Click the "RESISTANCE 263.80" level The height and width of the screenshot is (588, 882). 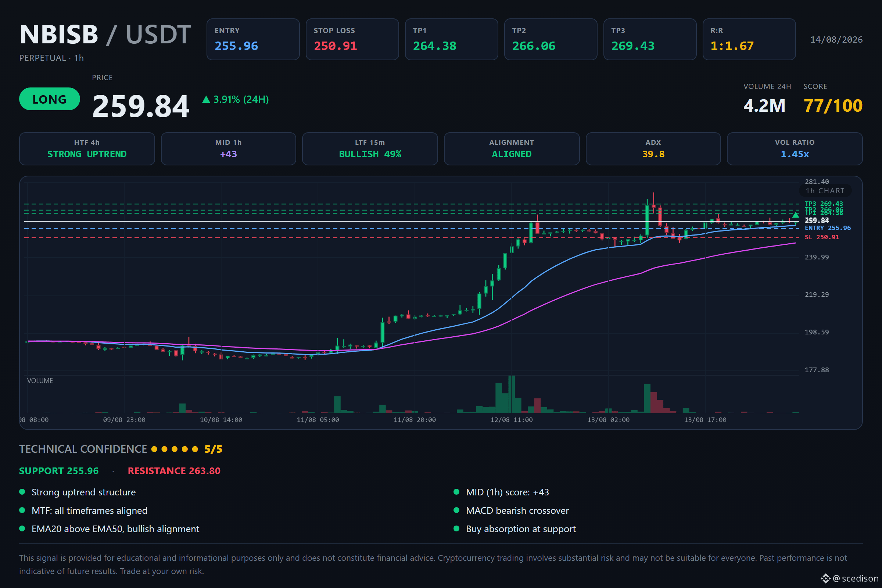(x=174, y=471)
